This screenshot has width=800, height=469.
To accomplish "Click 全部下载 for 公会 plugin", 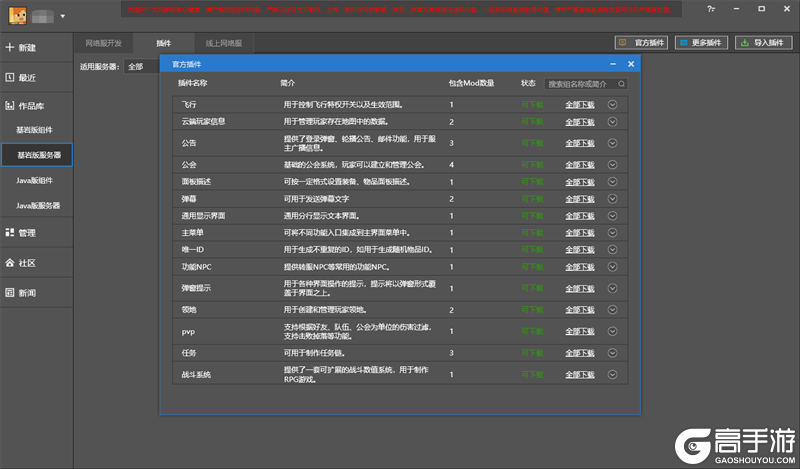I will (580, 165).
